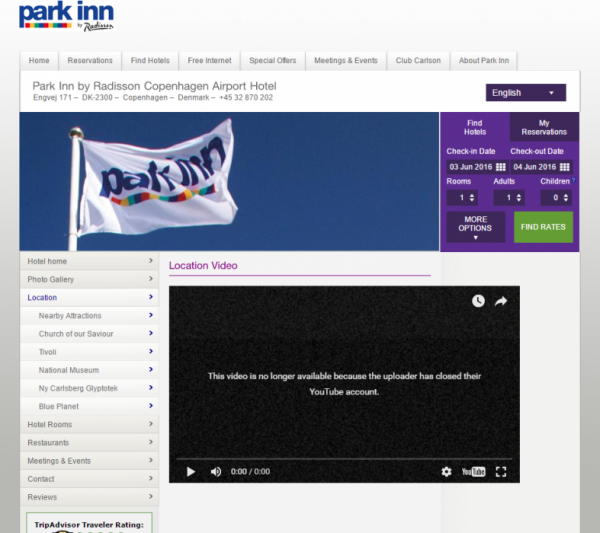Open check-out date calendar icon
Screen dimensions: 600x533
(564, 167)
